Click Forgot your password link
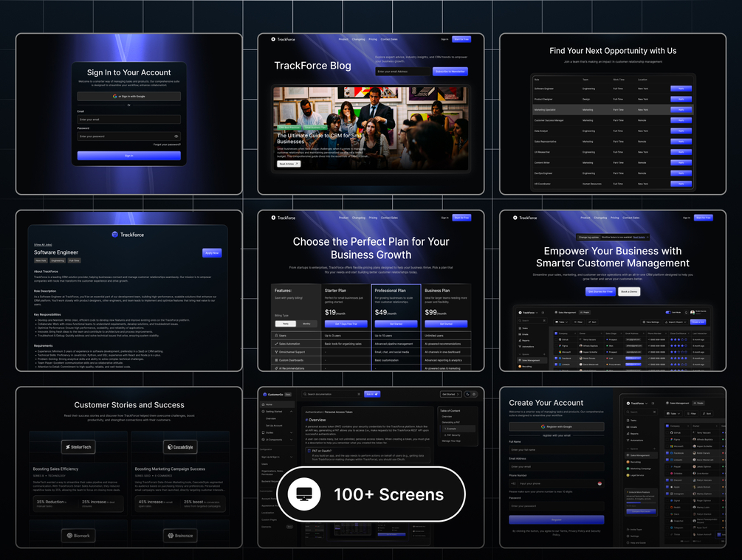 click(x=167, y=145)
